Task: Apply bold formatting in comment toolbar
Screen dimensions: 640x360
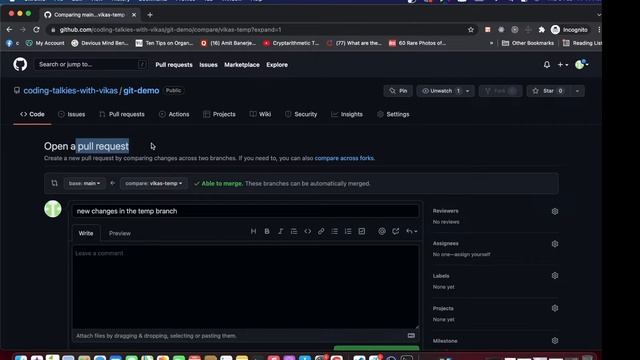Action: (x=267, y=231)
